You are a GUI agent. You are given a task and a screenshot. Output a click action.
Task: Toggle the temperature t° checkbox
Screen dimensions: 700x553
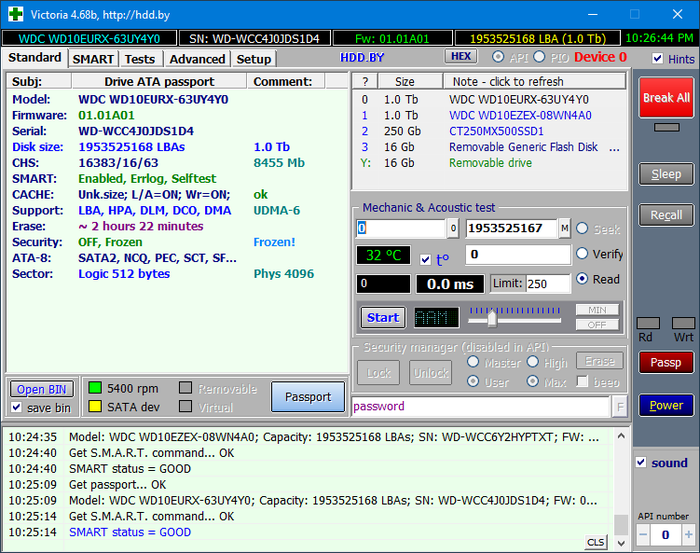(425, 259)
